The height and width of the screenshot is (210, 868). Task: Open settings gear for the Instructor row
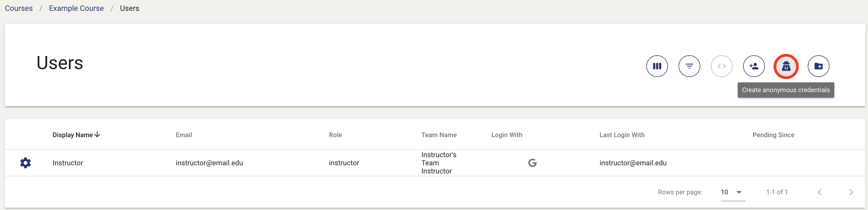25,163
